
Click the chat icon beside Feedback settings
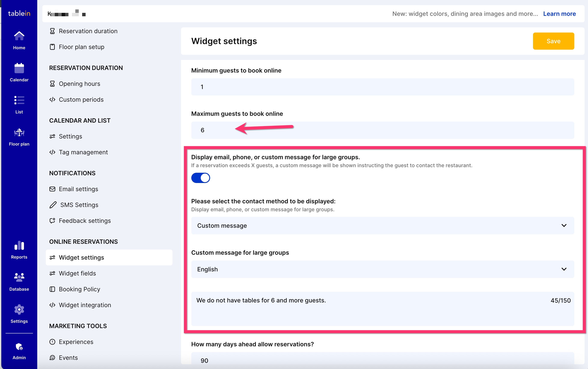click(x=52, y=221)
